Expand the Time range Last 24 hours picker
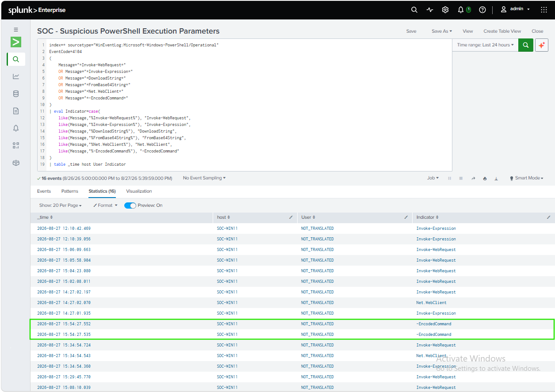 click(485, 45)
